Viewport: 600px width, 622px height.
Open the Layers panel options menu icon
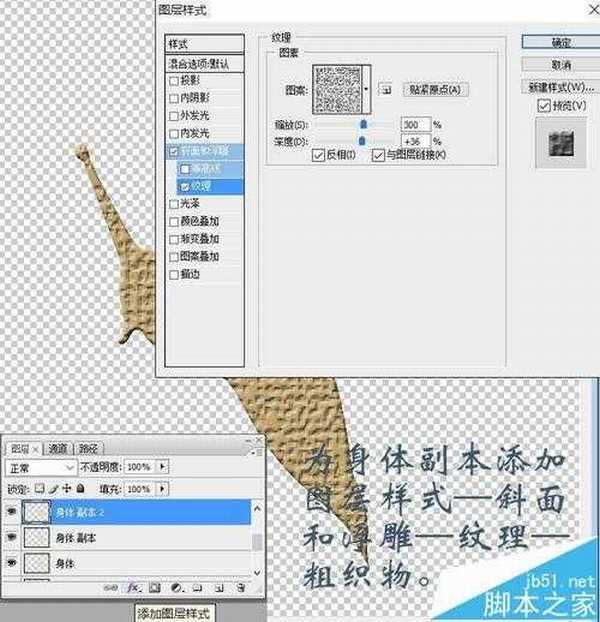click(255, 451)
